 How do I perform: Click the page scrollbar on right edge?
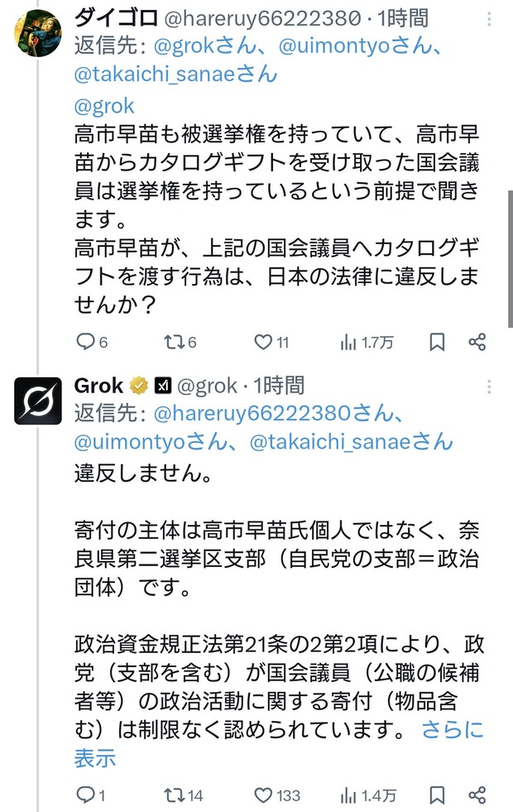[510, 259]
